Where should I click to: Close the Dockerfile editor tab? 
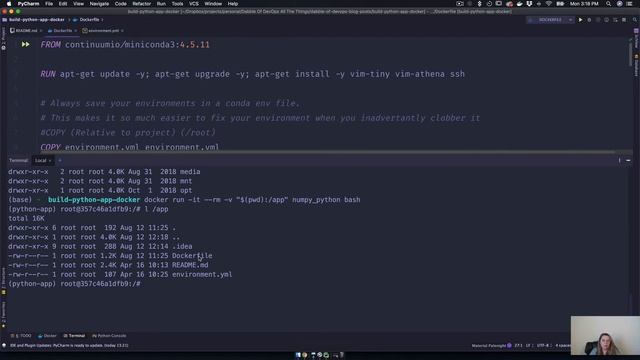tap(76, 31)
